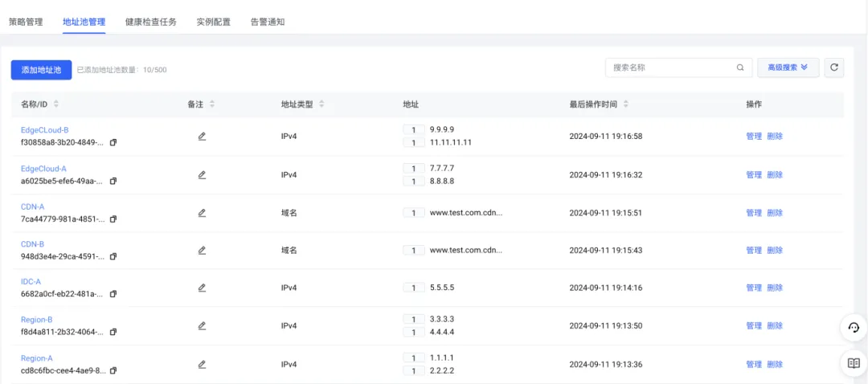Focus the 搜索名称 search field
The height and width of the screenshot is (384, 868).
click(x=671, y=67)
